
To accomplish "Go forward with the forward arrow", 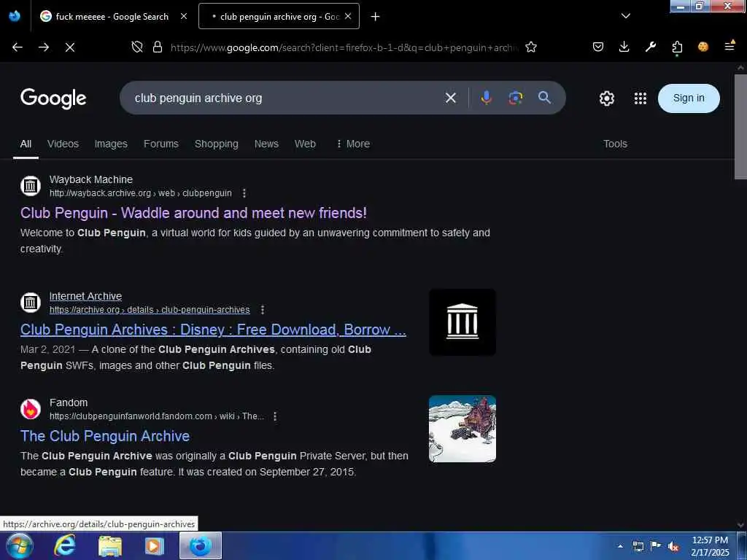I will pos(44,47).
